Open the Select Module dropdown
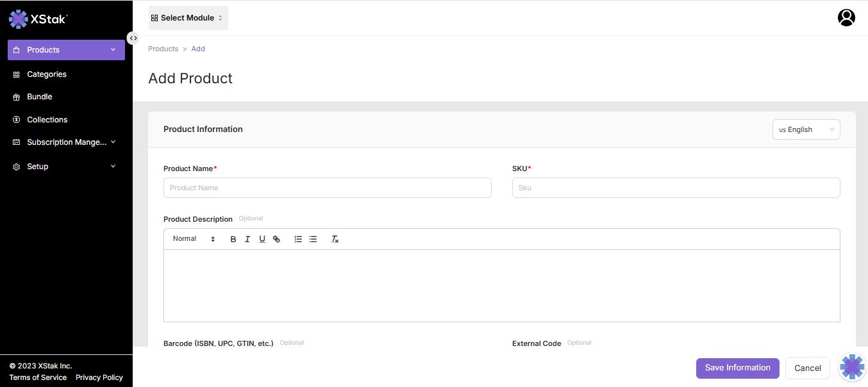This screenshot has height=387, width=868. tap(188, 18)
